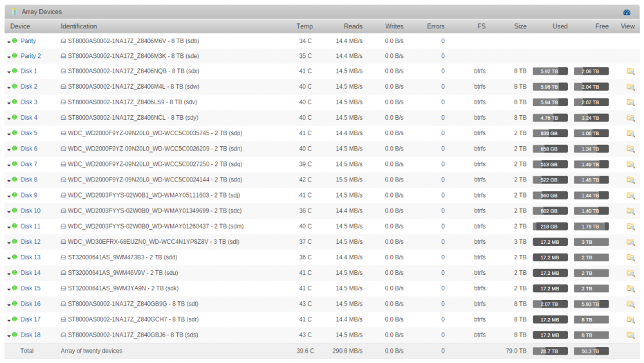
Task: Open the dropdown arrow next to Disk 10
Action: click(x=8, y=212)
